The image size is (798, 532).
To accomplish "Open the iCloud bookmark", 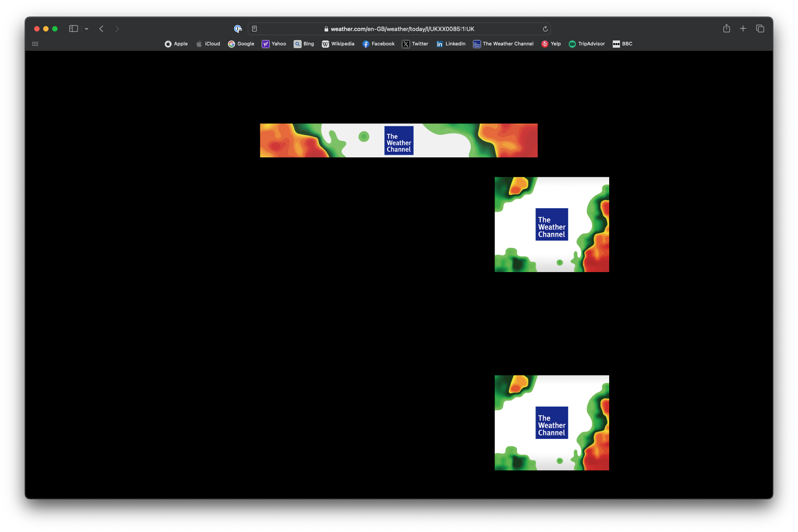I will 208,44.
